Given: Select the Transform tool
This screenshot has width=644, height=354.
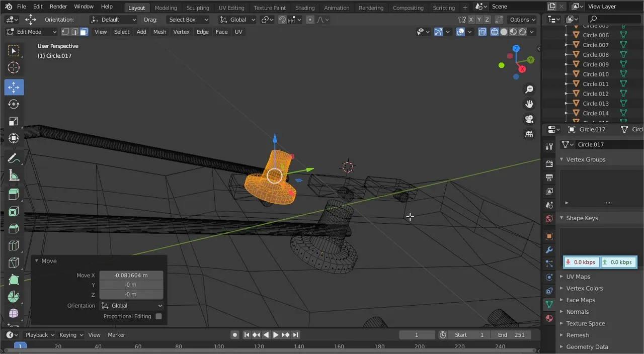Looking at the screenshot, I should [x=14, y=138].
